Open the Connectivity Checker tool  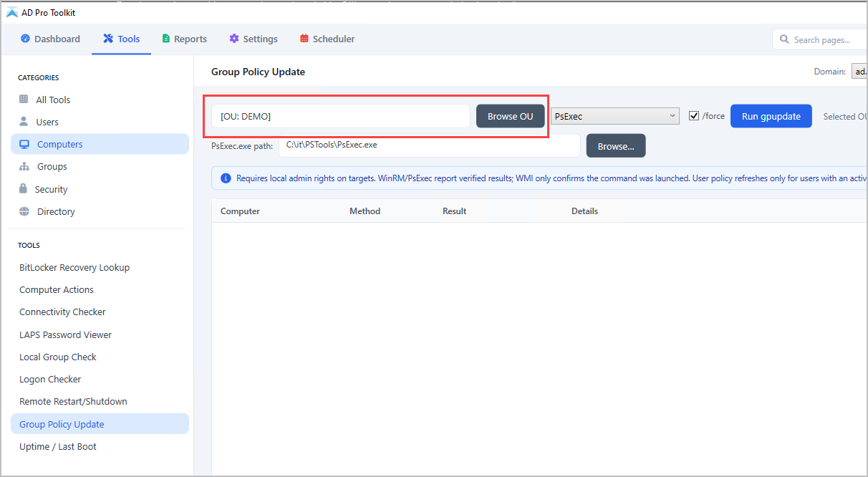click(x=100, y=312)
